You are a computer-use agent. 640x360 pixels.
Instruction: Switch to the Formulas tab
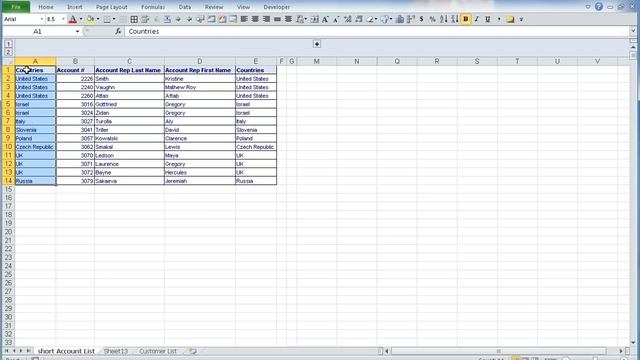(153, 7)
